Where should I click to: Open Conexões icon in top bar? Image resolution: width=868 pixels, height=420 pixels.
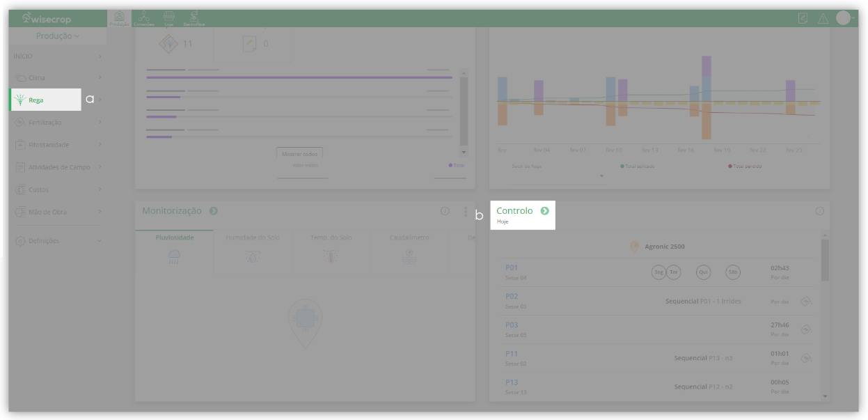click(144, 18)
